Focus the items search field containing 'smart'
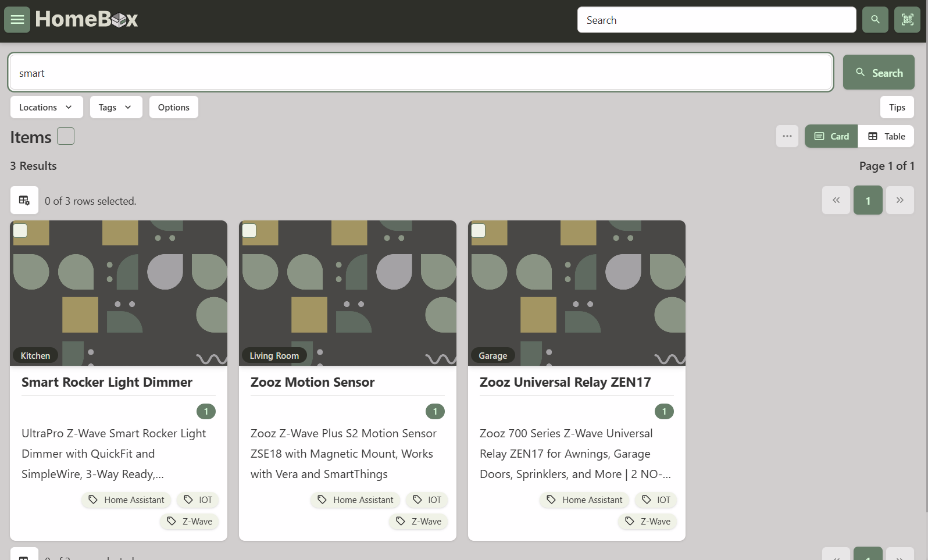Viewport: 928px width, 560px height. [x=420, y=73]
